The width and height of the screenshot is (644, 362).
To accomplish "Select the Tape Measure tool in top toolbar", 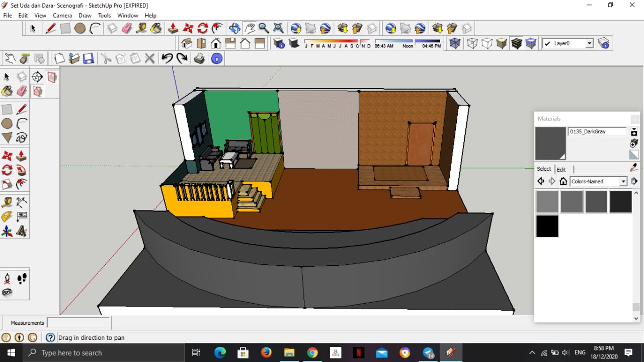I will point(141,28).
